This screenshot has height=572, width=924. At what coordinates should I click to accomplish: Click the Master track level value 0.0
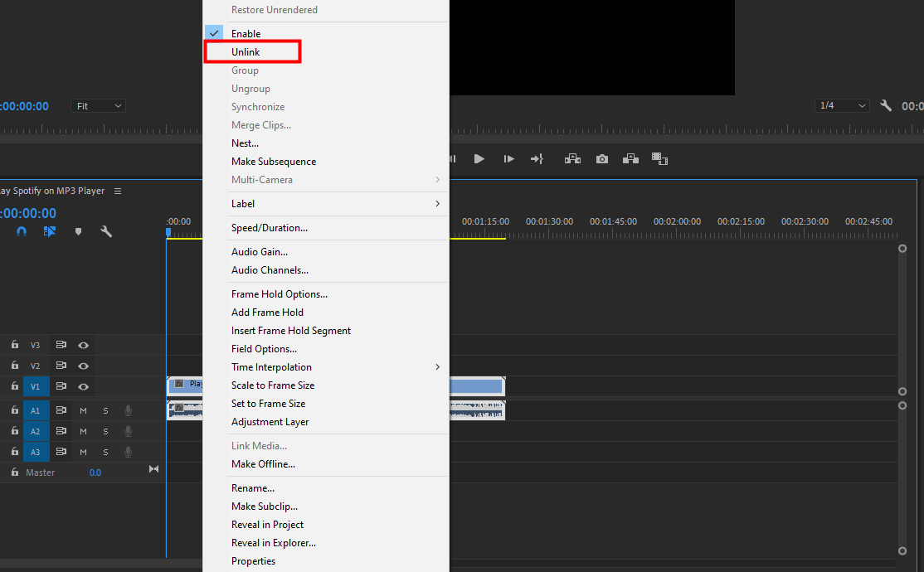coord(95,472)
